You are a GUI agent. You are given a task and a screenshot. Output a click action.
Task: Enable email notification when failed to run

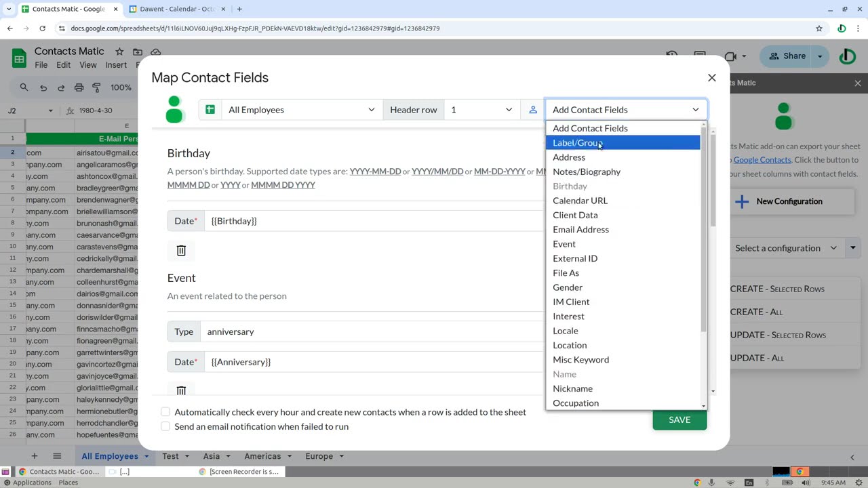[x=165, y=426]
